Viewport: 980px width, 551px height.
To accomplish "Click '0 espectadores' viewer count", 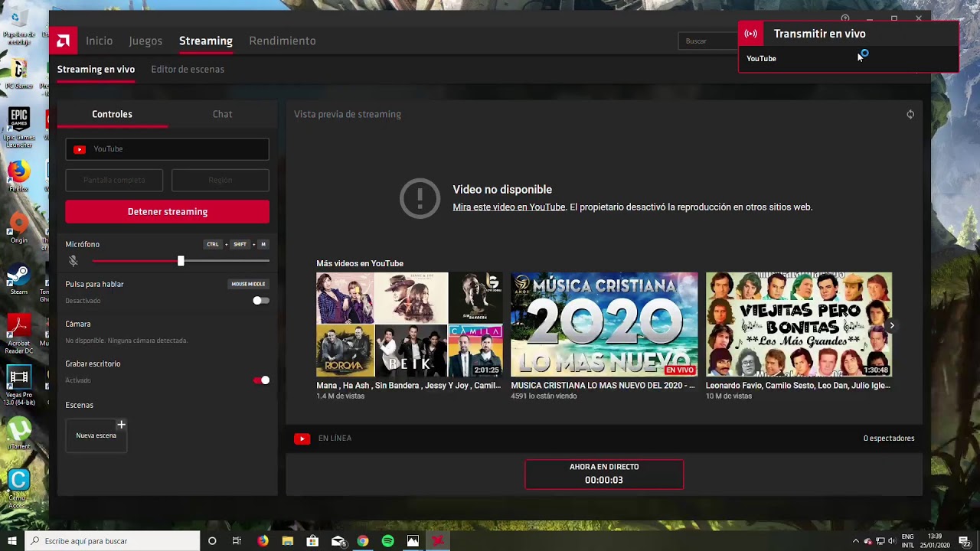I will click(x=889, y=439).
